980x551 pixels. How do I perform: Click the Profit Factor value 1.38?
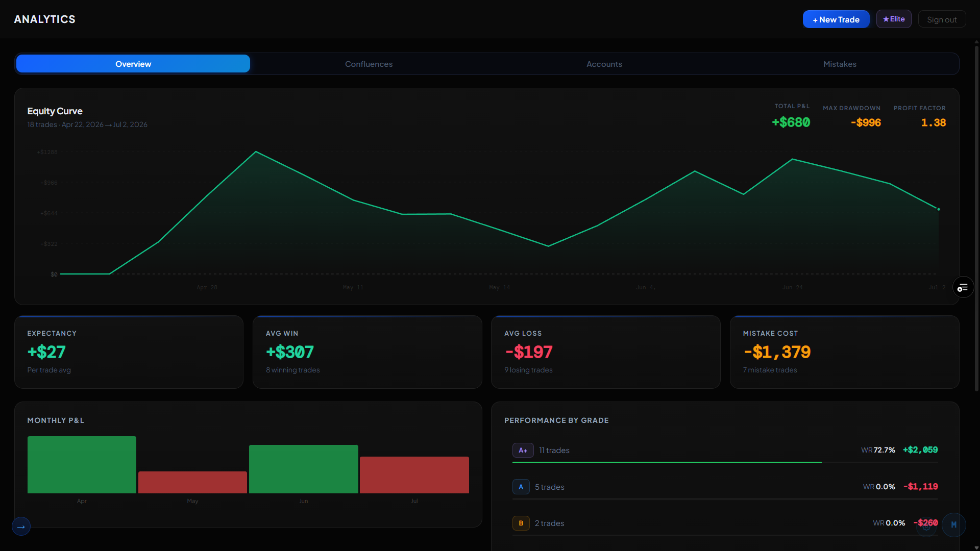coord(933,122)
